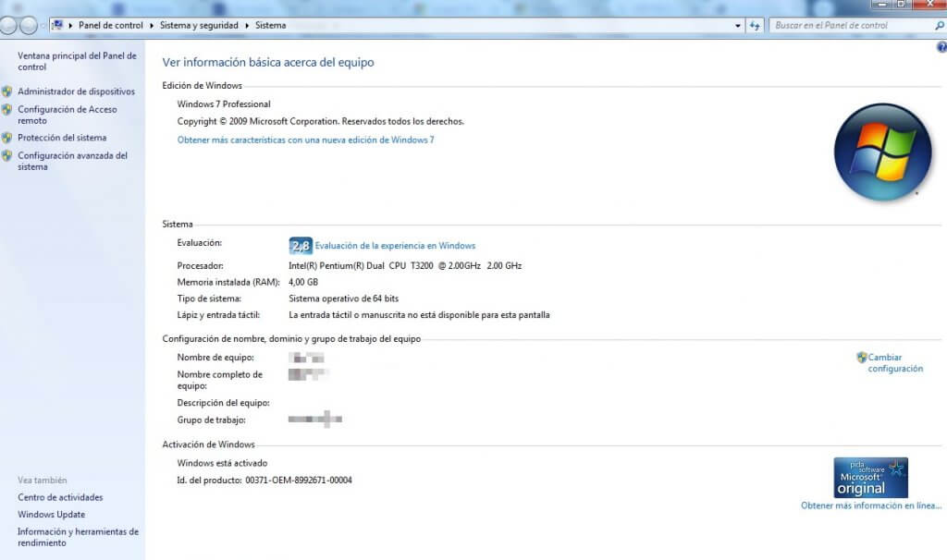Open Información y herramientas de rendimiento
The image size is (947, 560).
tap(78, 537)
